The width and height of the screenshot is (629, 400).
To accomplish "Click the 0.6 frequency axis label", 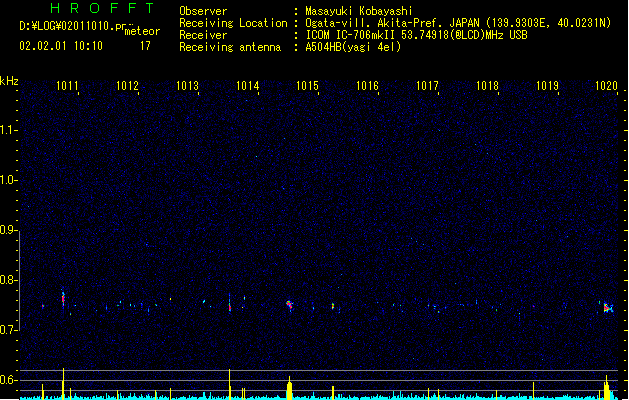I will (8, 380).
